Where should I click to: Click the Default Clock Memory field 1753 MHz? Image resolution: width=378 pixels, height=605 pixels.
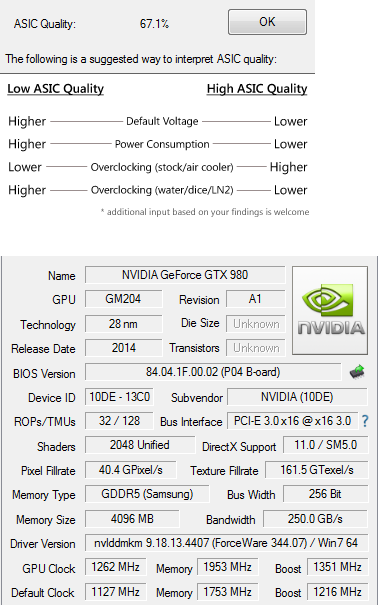(x=228, y=591)
